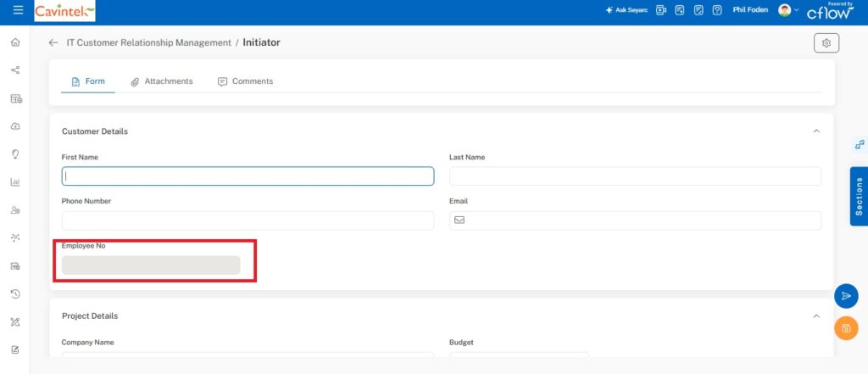Go back using the left arrow
This screenshot has width=868, height=374.
click(53, 42)
